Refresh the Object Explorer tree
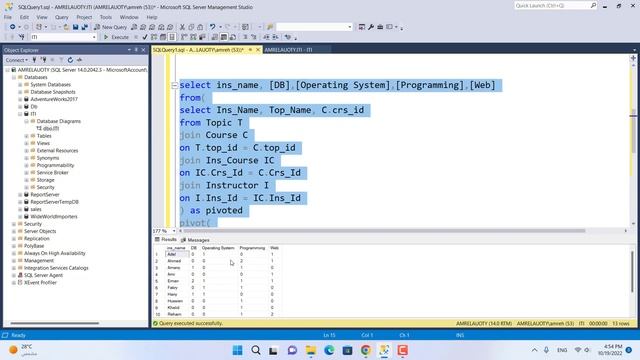 tap(70, 60)
